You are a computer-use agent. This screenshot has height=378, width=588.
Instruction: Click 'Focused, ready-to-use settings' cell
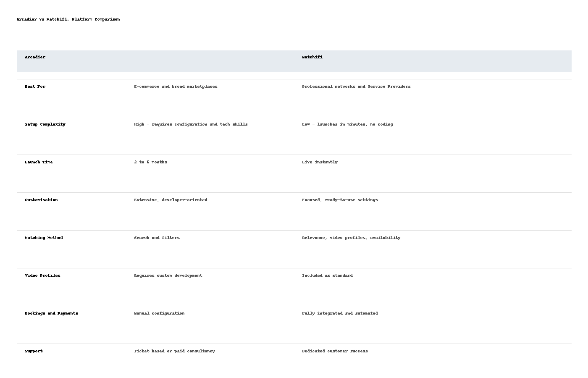(x=340, y=200)
